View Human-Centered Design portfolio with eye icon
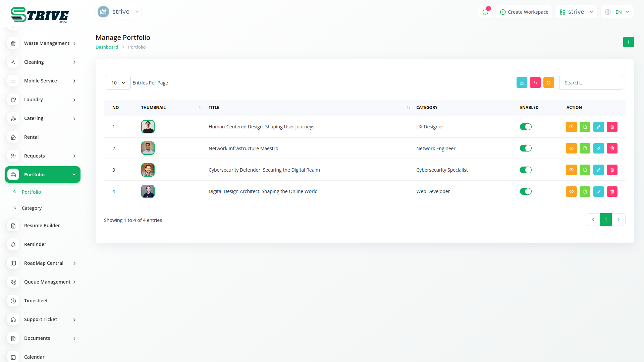The height and width of the screenshot is (362, 644). point(571,127)
